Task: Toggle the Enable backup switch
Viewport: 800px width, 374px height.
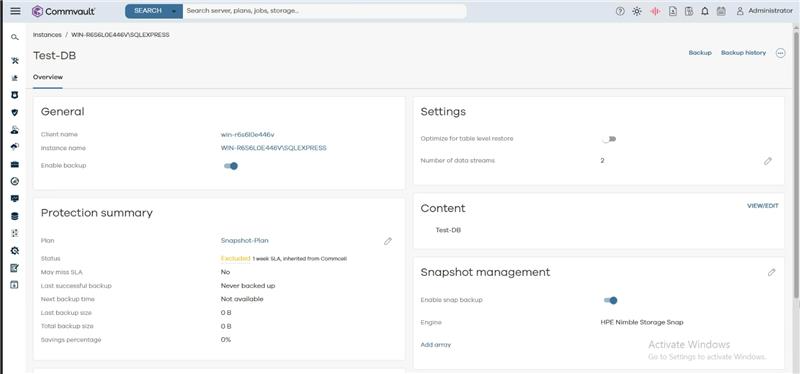Action: coord(231,166)
